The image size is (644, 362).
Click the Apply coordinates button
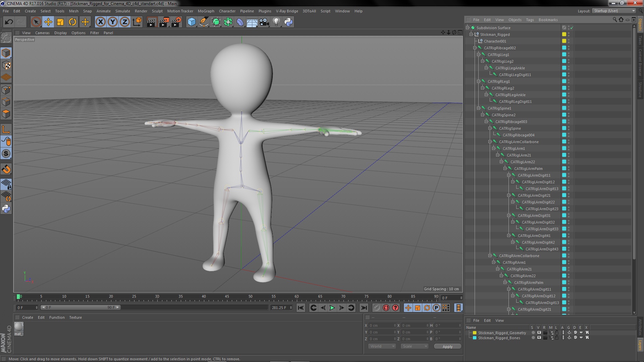coord(447,347)
